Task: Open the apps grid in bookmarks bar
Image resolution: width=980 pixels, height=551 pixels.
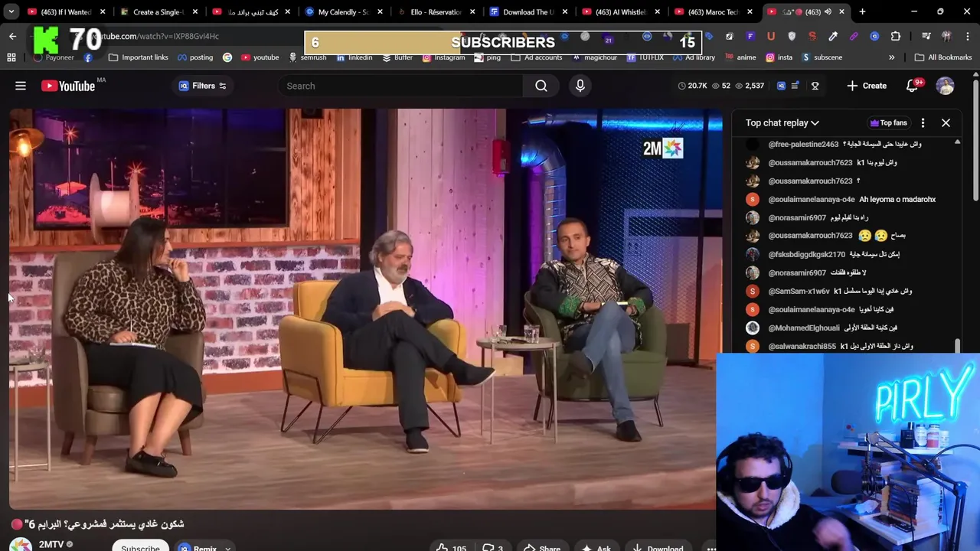Action: [11, 57]
